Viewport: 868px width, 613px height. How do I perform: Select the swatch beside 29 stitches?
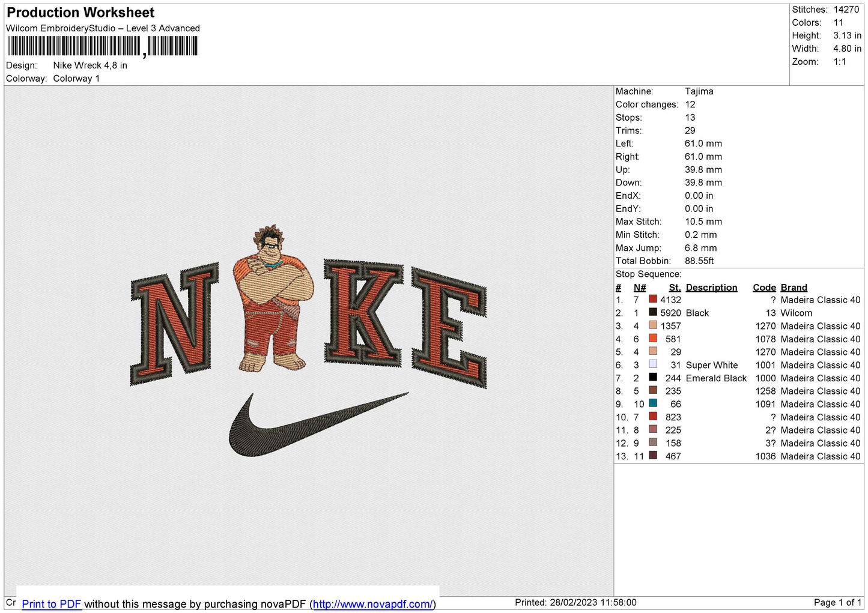[653, 351]
